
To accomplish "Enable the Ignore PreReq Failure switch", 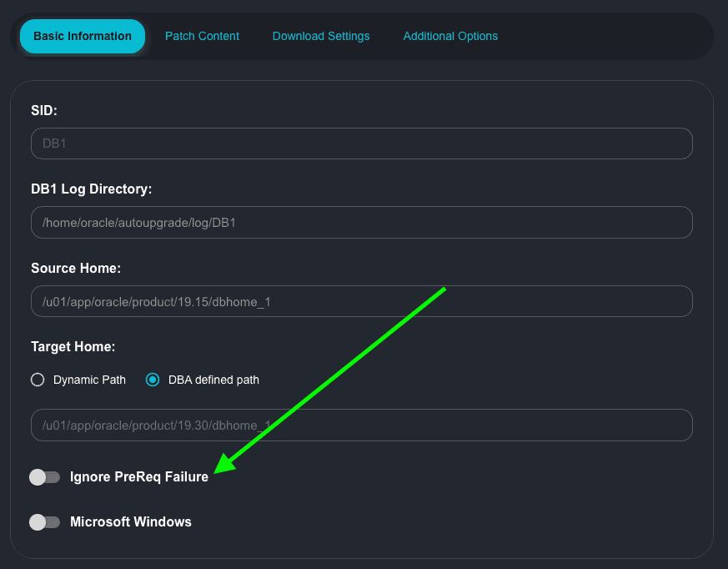I will click(x=45, y=477).
